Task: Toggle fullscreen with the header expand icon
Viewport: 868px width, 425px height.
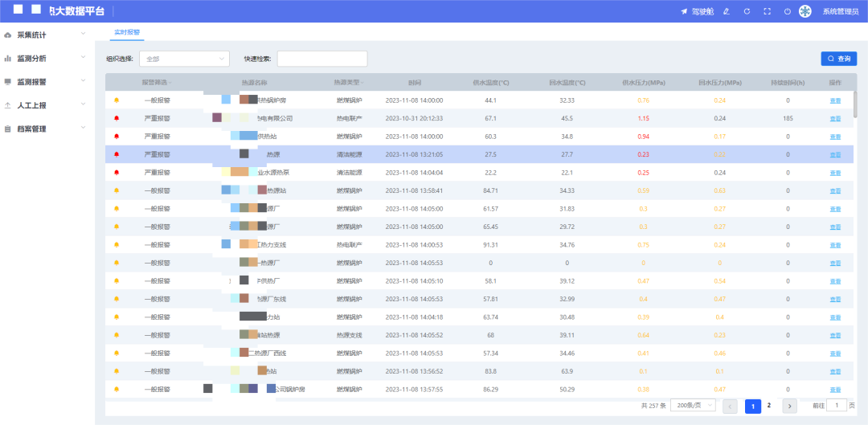Action: pos(768,11)
